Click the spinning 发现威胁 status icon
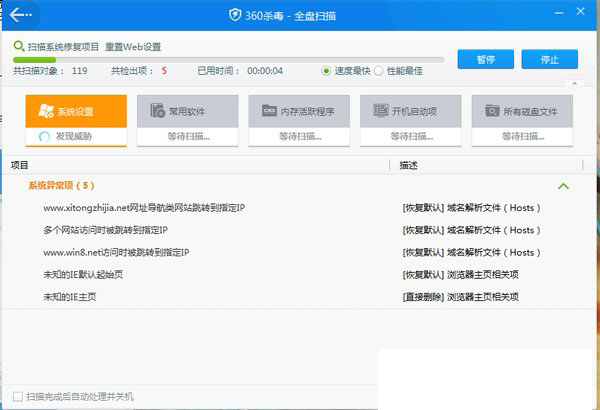This screenshot has height=410, width=600. pos(44,136)
